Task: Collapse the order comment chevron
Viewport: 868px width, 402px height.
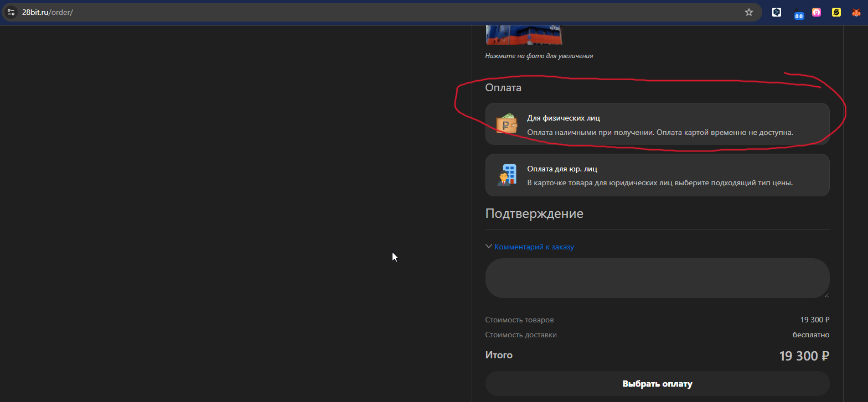Action: pyautogui.click(x=489, y=247)
